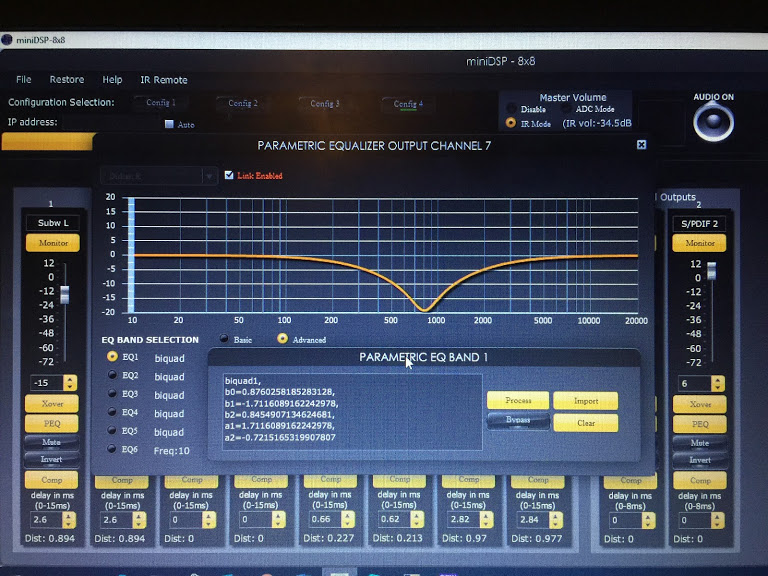Open the File menu
The width and height of the screenshot is (768, 576).
(x=24, y=79)
